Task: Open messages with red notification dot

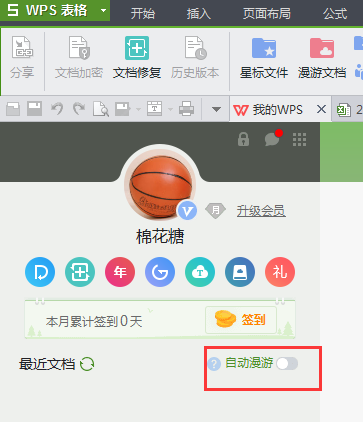Action: (273, 139)
